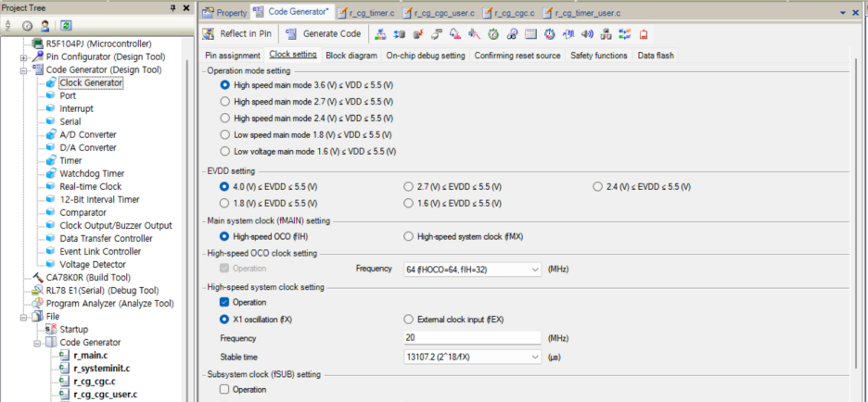Choose High-speed system clock (fMX) radio button

[409, 236]
